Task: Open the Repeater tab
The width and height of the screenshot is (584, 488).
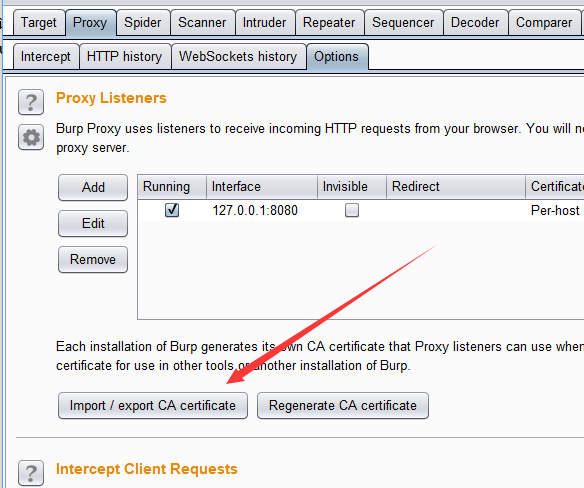Action: tap(329, 23)
